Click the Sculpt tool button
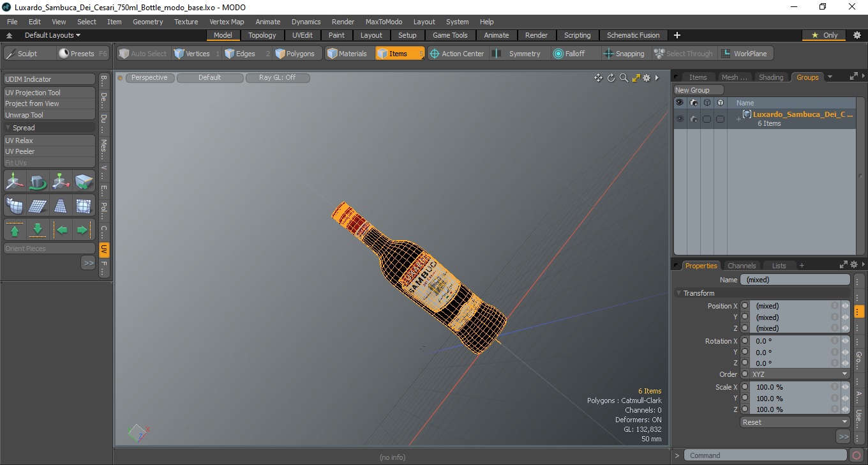 coord(29,54)
